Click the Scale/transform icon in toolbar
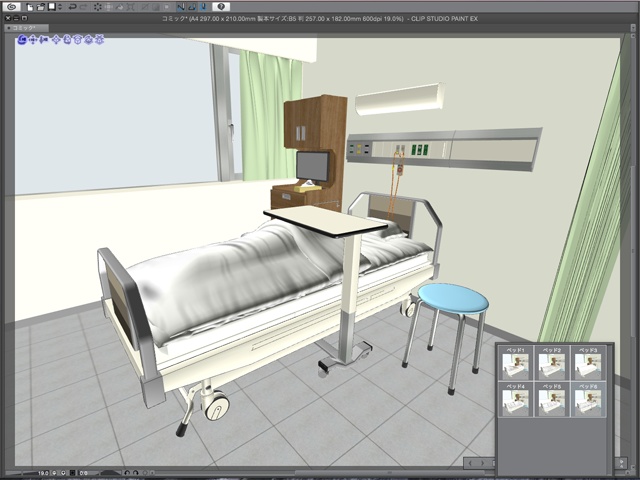Screen dimensions: 640x480 click(x=131, y=7)
